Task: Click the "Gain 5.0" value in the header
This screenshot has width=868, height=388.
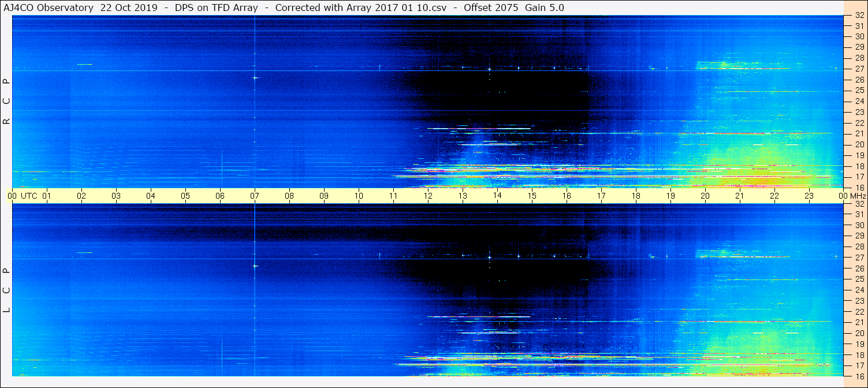Action: [545, 8]
